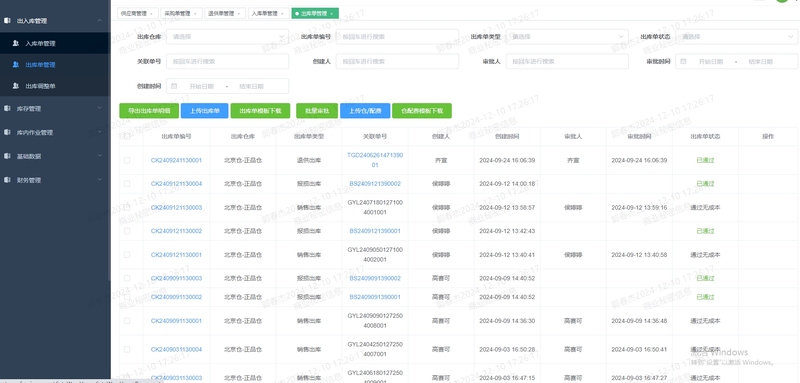Focus the 出库单编号 search field

[x=397, y=37]
